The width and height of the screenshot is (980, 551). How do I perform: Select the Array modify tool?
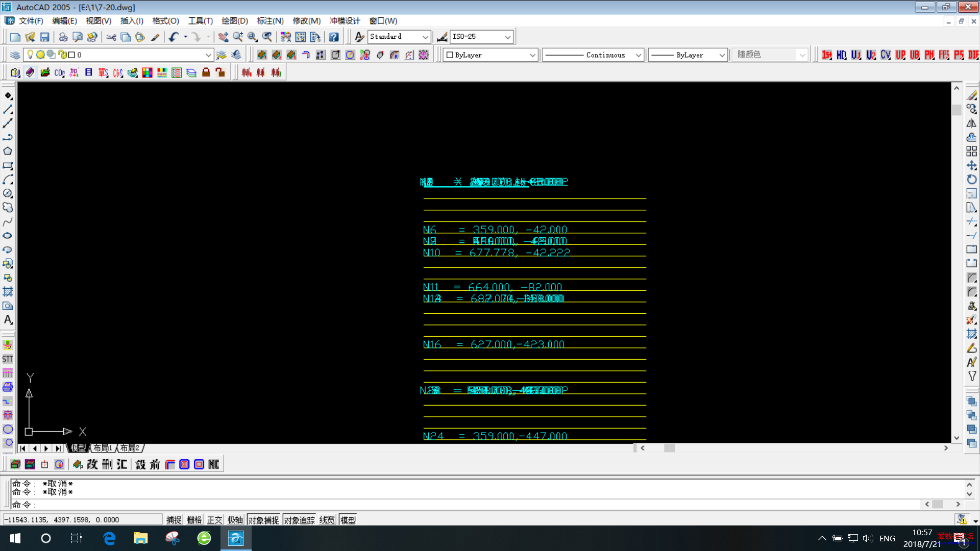[x=971, y=152]
